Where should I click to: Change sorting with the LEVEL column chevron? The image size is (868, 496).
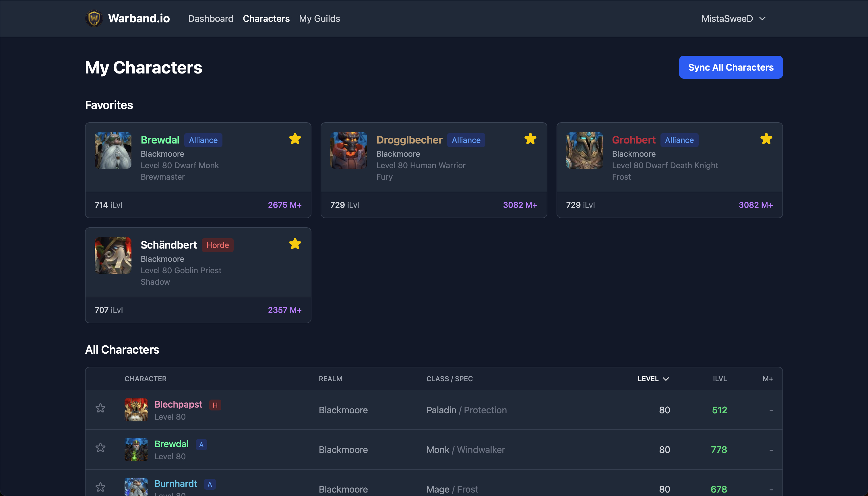666,379
